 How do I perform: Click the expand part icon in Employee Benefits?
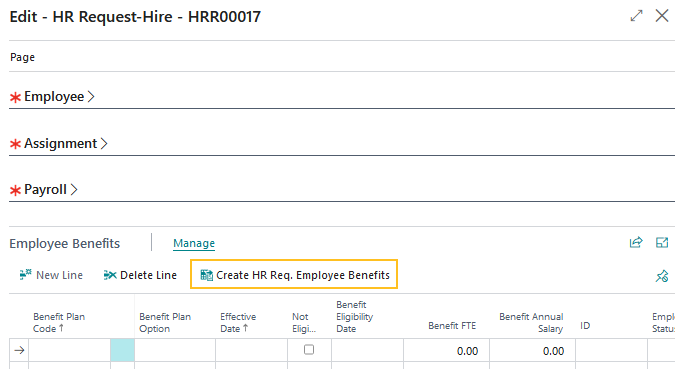[x=662, y=243]
